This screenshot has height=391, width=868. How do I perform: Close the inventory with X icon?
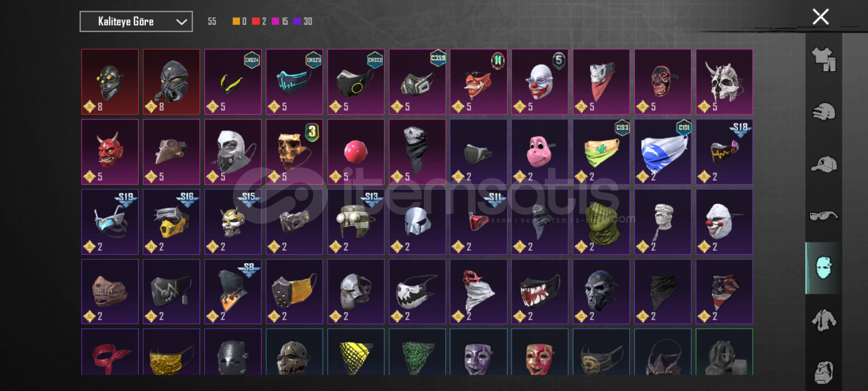pos(820,17)
